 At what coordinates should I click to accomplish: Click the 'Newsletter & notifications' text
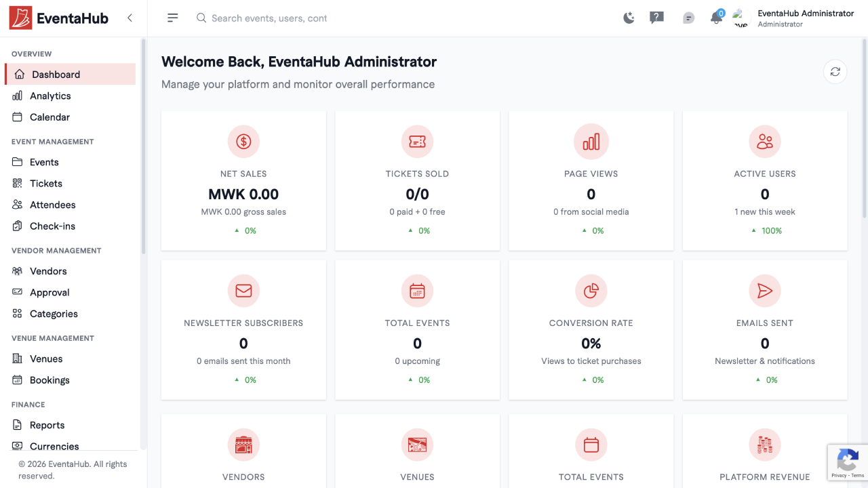(x=765, y=361)
